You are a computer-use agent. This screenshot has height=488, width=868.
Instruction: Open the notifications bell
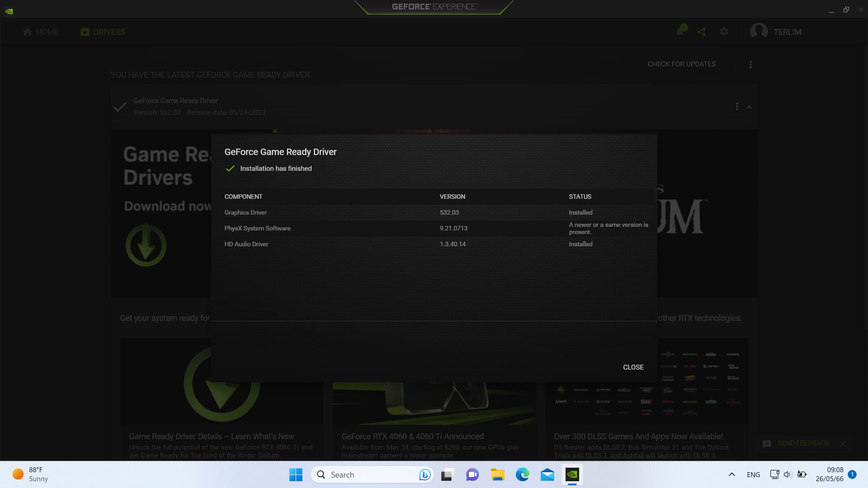tap(680, 31)
